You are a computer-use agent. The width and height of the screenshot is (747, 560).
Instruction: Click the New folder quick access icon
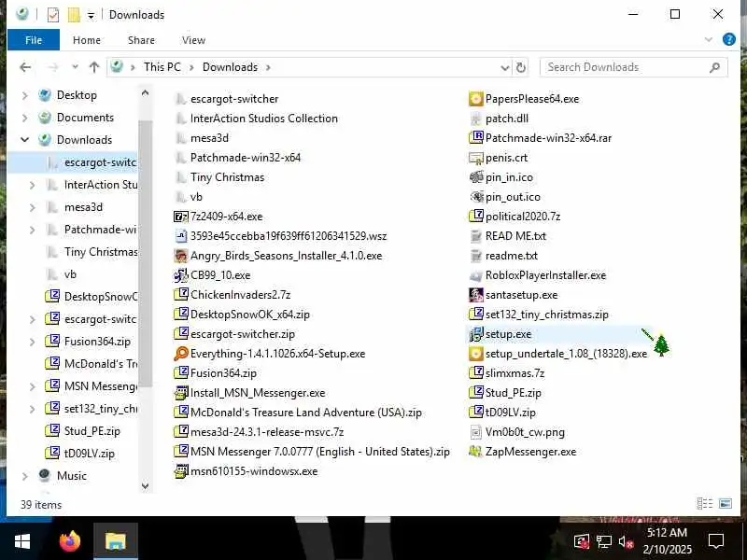74,15
